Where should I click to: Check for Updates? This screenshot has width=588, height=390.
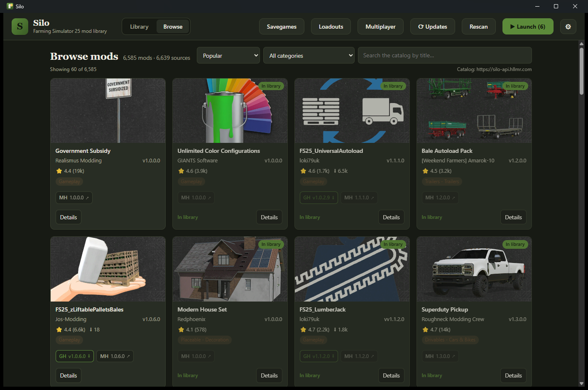433,27
